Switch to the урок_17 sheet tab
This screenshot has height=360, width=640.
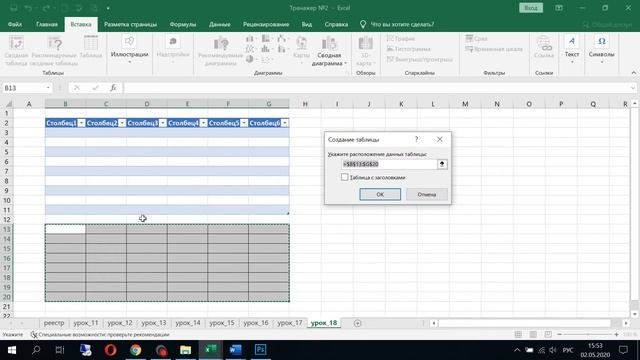[x=290, y=323]
